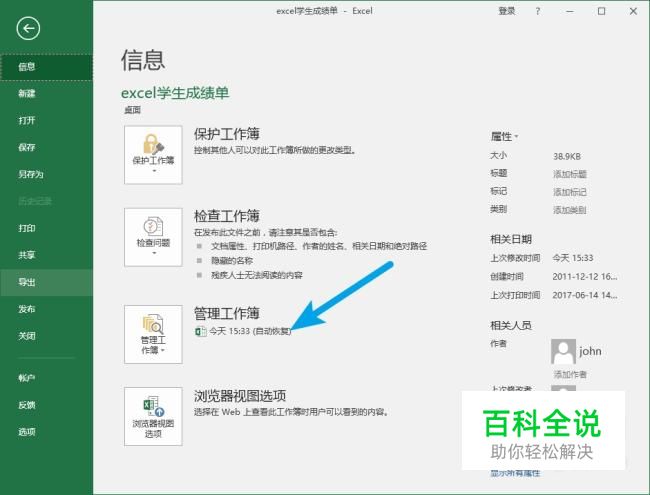Select 发布 in the sidebar

point(46,309)
